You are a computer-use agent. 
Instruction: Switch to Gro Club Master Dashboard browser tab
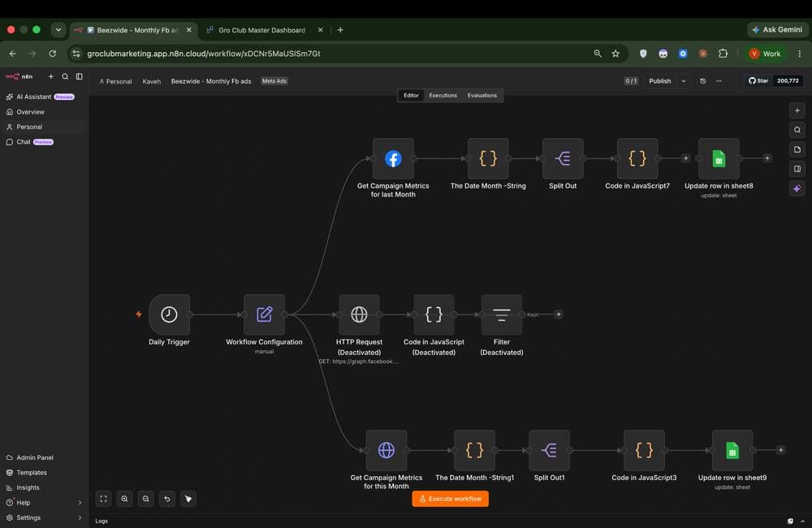point(262,30)
